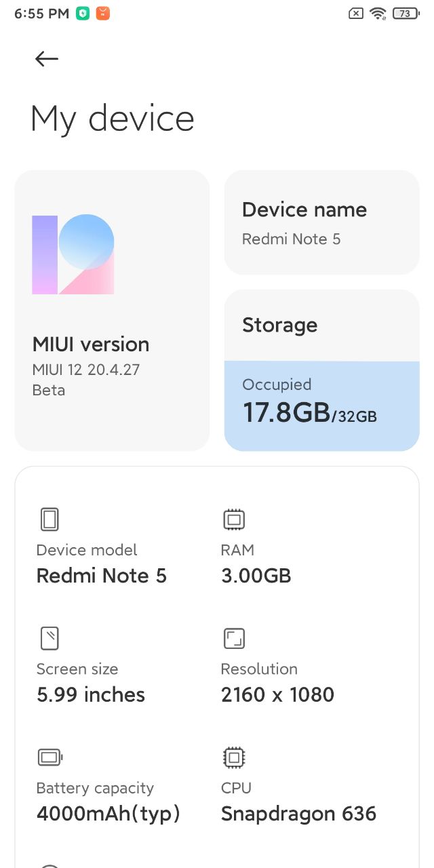Viewport: 434px width, 868px height.
Task: Tap the Battery capacity icon
Action: click(51, 757)
